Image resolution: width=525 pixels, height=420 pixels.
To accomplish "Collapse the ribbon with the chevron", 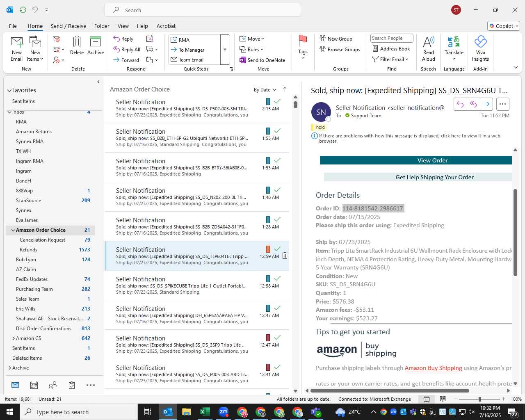I will point(516,68).
